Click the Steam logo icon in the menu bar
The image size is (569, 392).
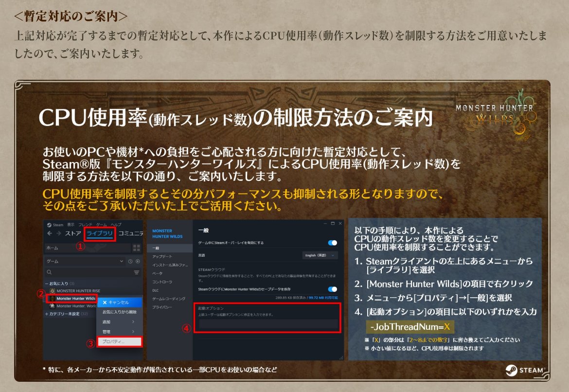(x=49, y=223)
